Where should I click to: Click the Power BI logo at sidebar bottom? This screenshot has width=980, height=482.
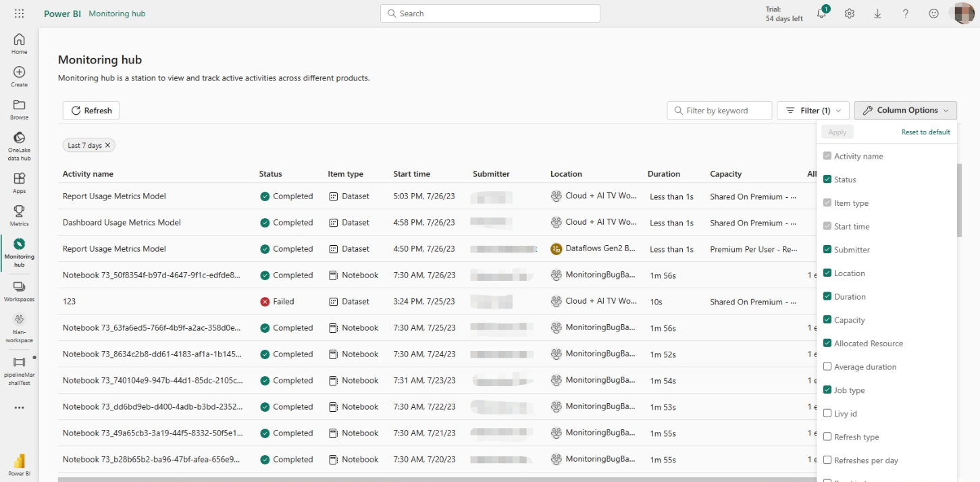pyautogui.click(x=19, y=465)
